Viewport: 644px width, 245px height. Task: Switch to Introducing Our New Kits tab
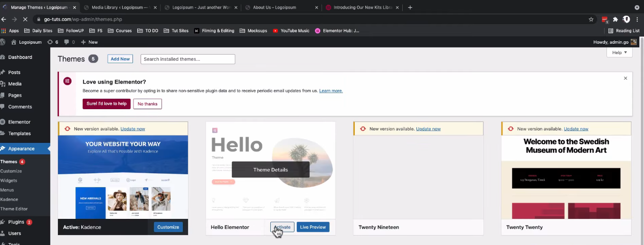coord(362,7)
